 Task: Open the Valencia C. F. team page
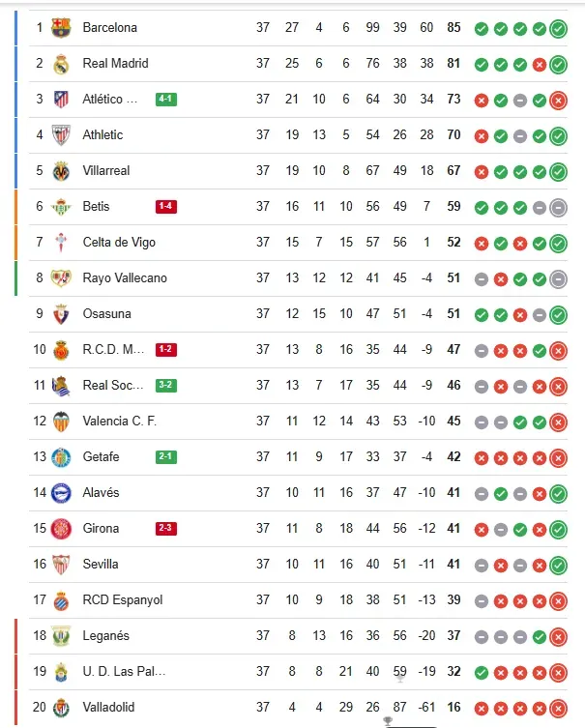(119, 422)
